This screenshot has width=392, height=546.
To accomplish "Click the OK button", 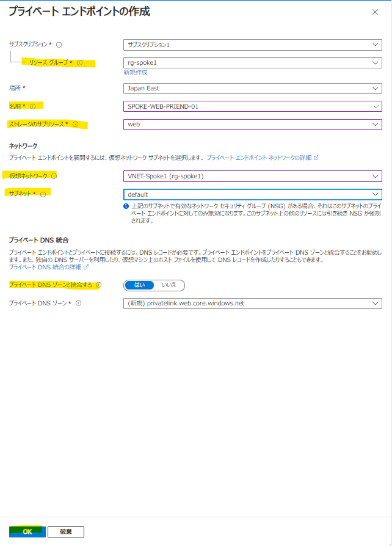I will coord(27,532).
